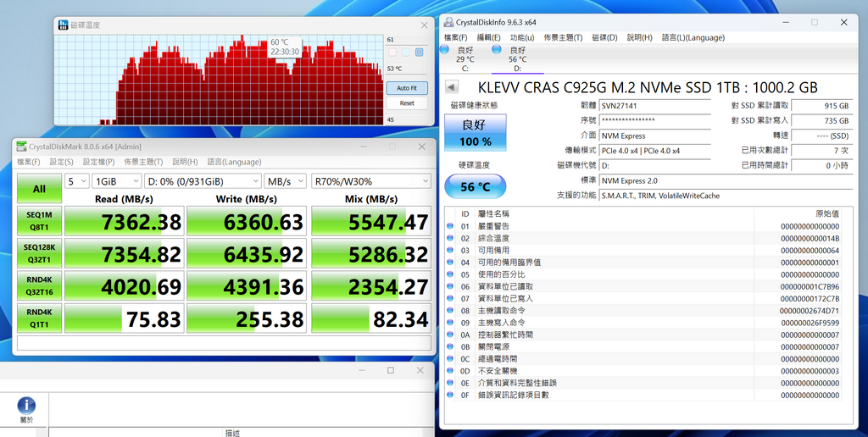Click the status orb for 0F 錯誤資訊記錄項目數

point(450,395)
